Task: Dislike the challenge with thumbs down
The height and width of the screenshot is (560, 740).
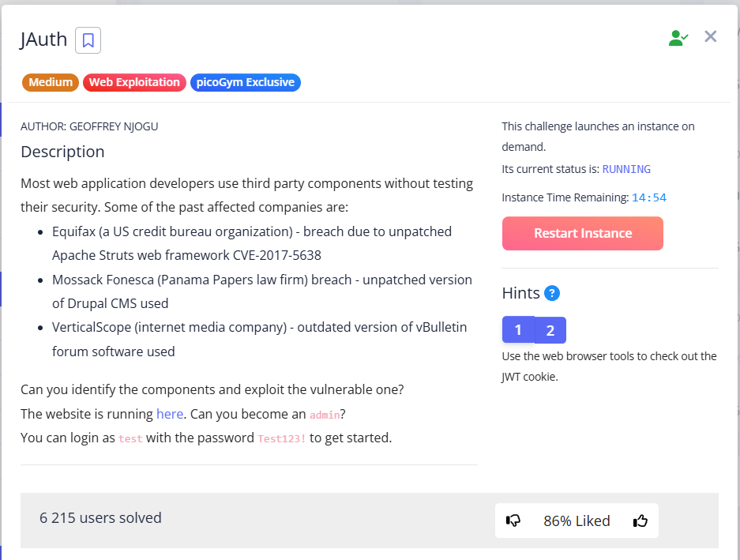Action: point(513,521)
